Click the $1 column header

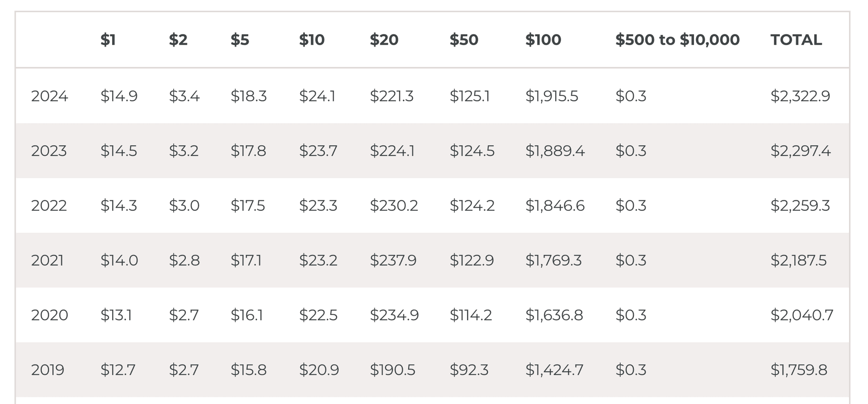click(x=108, y=40)
